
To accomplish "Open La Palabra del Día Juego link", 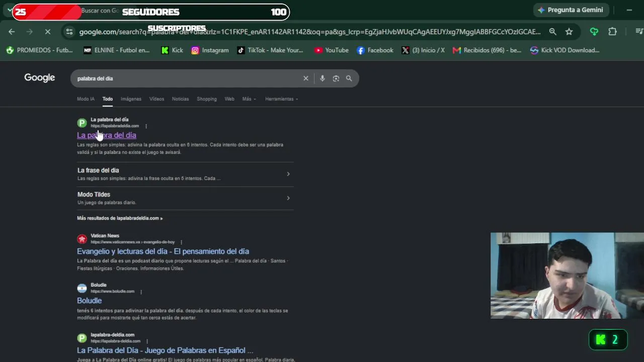I will [x=165, y=350].
